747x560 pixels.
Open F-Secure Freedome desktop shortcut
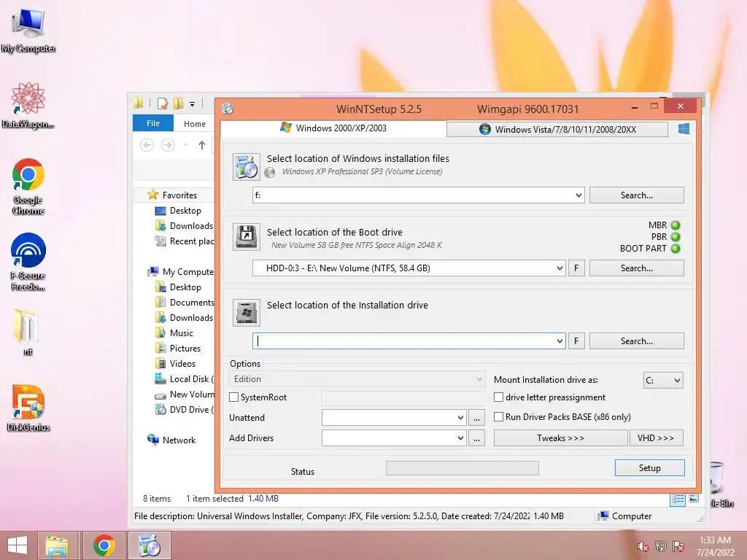pyautogui.click(x=28, y=262)
